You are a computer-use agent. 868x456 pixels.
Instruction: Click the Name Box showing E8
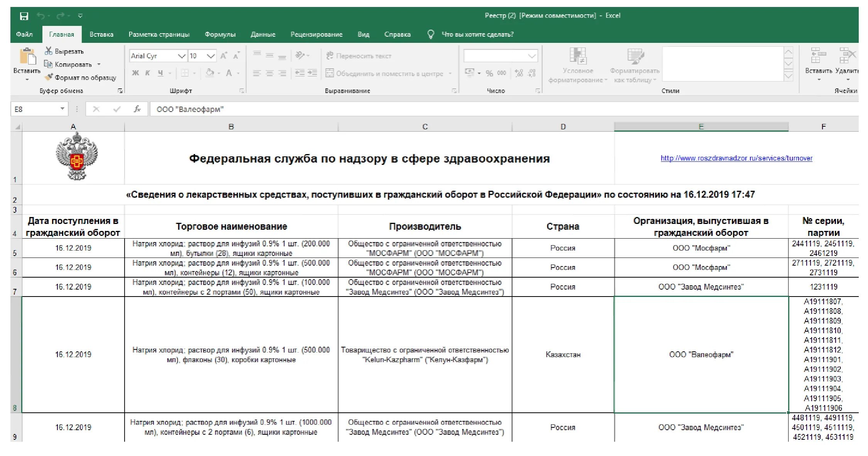(x=39, y=109)
